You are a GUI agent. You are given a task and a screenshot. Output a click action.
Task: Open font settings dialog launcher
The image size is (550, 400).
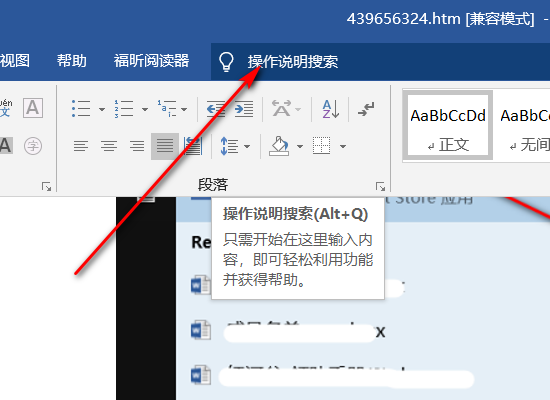pyautogui.click(x=46, y=187)
